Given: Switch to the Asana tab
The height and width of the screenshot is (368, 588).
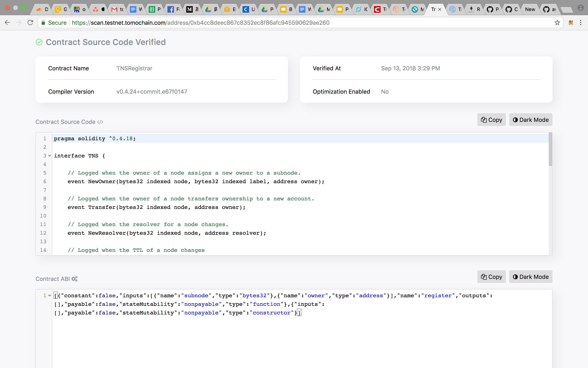Looking at the screenshot, I should click(99, 9).
